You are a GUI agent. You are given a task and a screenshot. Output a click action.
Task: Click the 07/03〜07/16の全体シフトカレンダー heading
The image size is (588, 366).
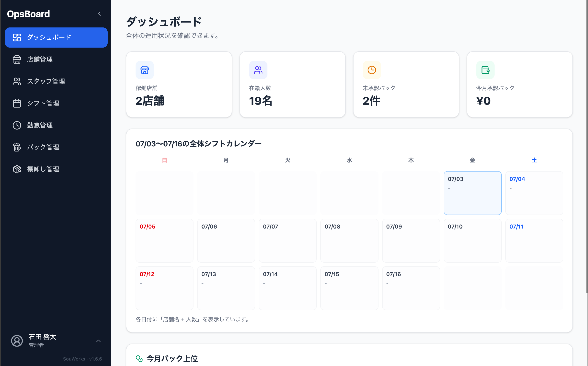point(199,144)
